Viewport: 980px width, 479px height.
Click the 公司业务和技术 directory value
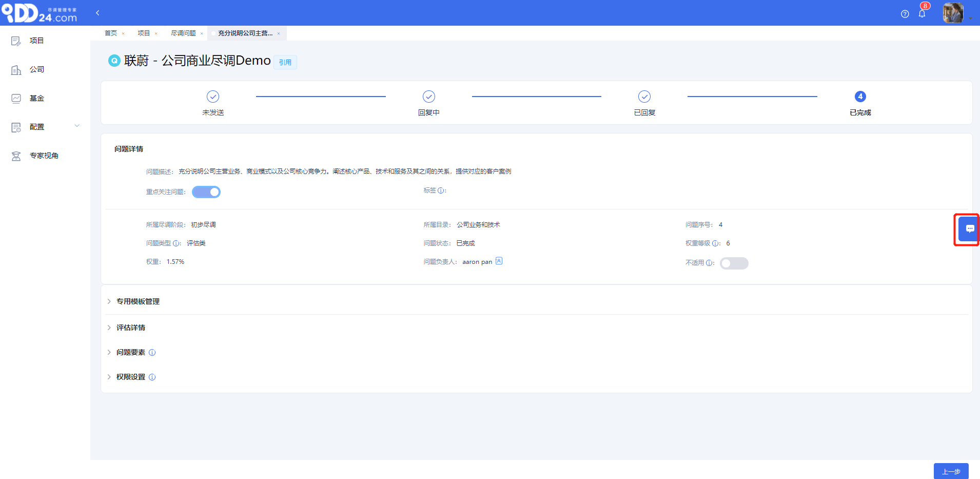[x=478, y=225]
